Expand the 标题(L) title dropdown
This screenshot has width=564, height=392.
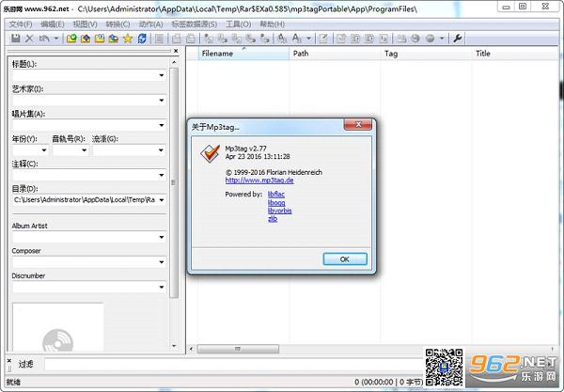point(162,75)
